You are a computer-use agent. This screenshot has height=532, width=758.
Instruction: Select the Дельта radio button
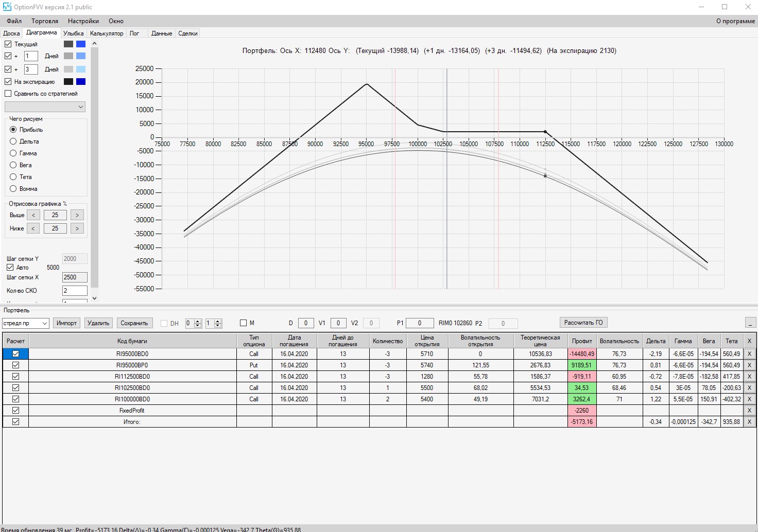13,141
